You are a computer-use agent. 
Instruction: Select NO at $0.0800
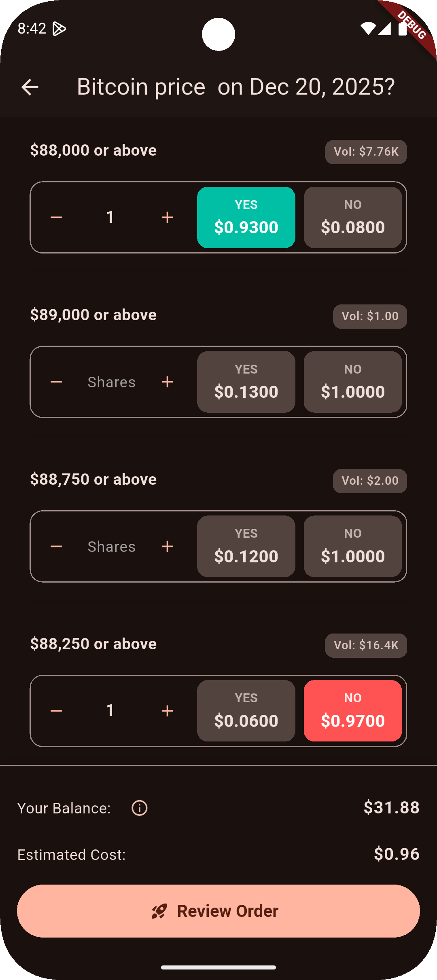click(353, 218)
